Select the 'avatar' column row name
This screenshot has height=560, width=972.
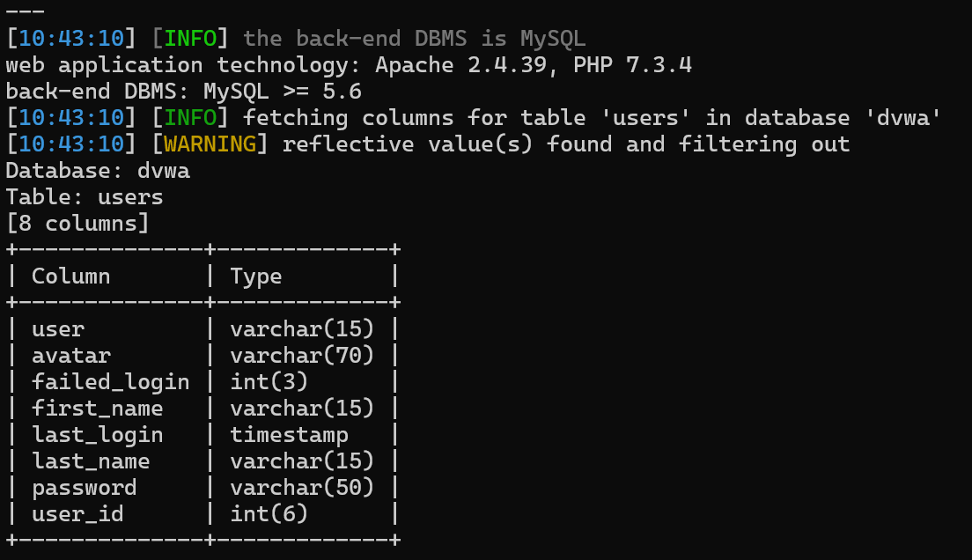pos(71,356)
